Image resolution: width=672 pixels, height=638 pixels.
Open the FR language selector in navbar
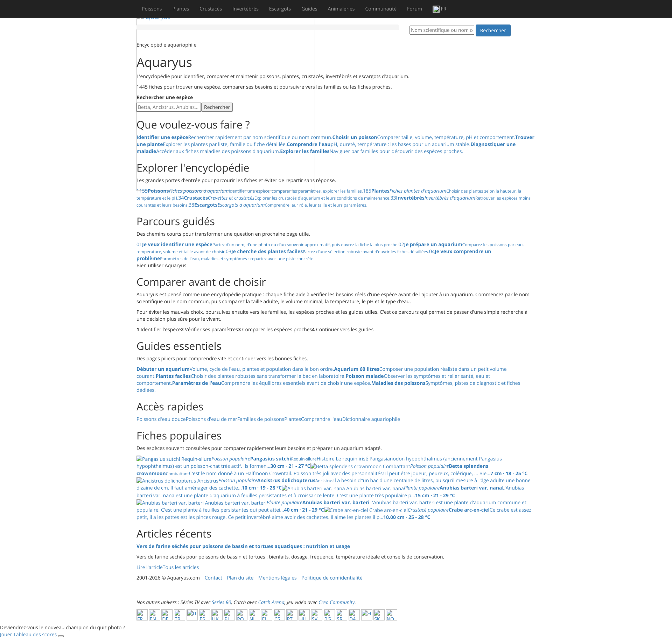[x=440, y=9]
